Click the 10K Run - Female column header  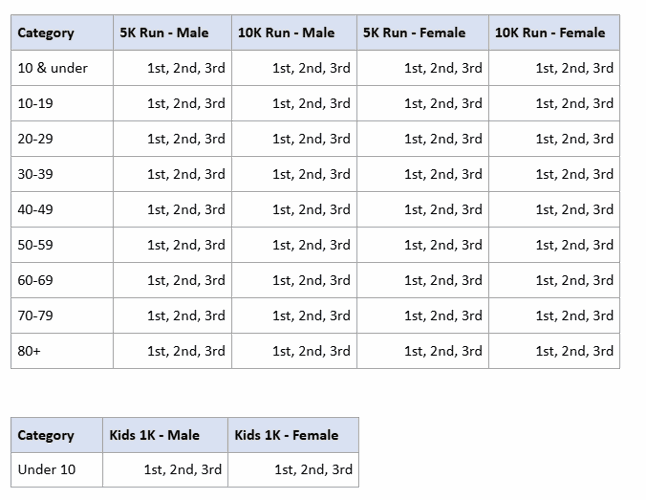550,33
